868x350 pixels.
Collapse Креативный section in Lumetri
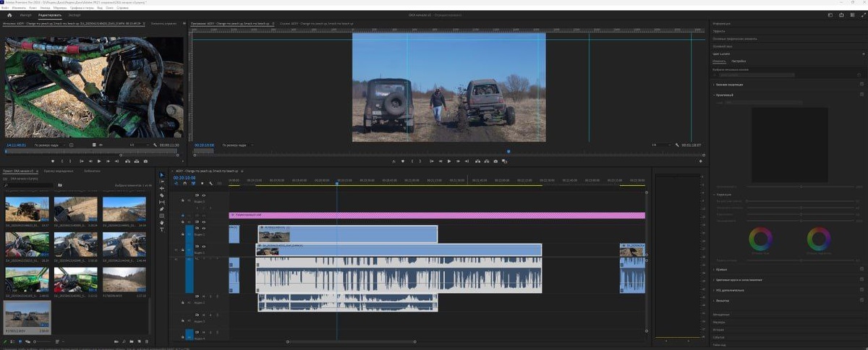click(x=714, y=95)
